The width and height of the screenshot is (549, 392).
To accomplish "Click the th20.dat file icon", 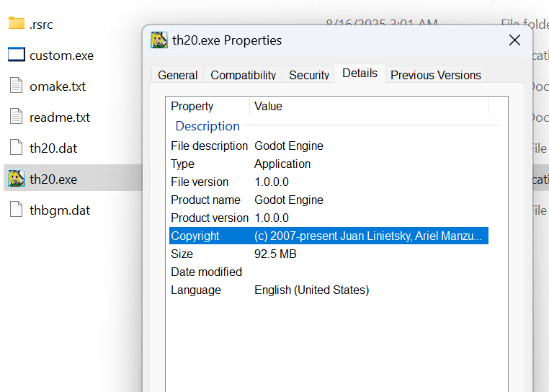I will (17, 148).
